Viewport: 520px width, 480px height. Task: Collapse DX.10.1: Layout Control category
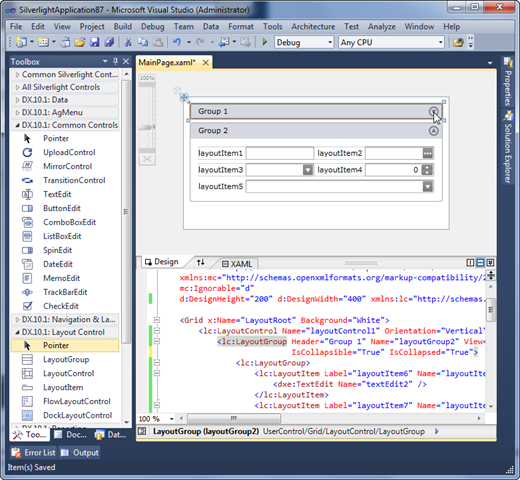click(x=17, y=332)
